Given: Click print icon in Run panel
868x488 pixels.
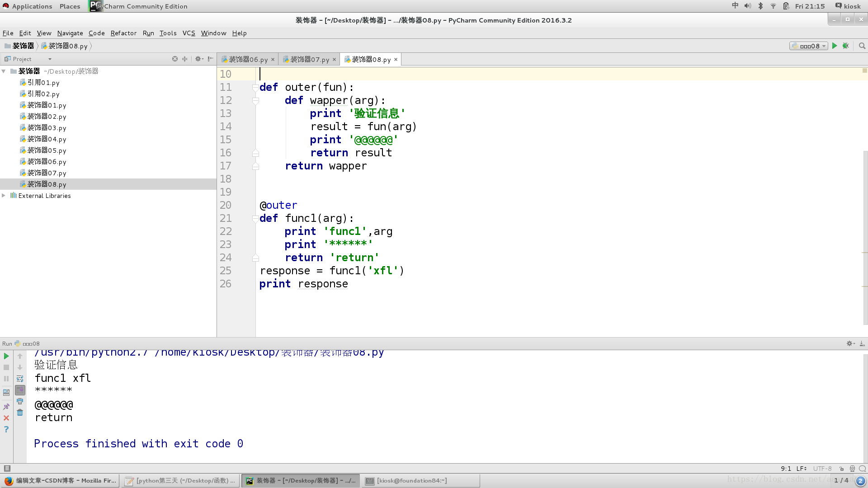Looking at the screenshot, I should pyautogui.click(x=20, y=401).
